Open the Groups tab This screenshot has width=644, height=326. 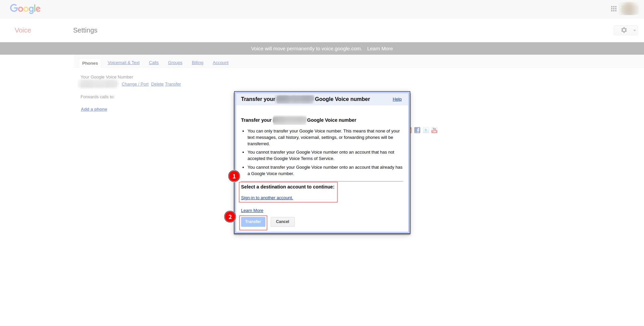pos(175,63)
